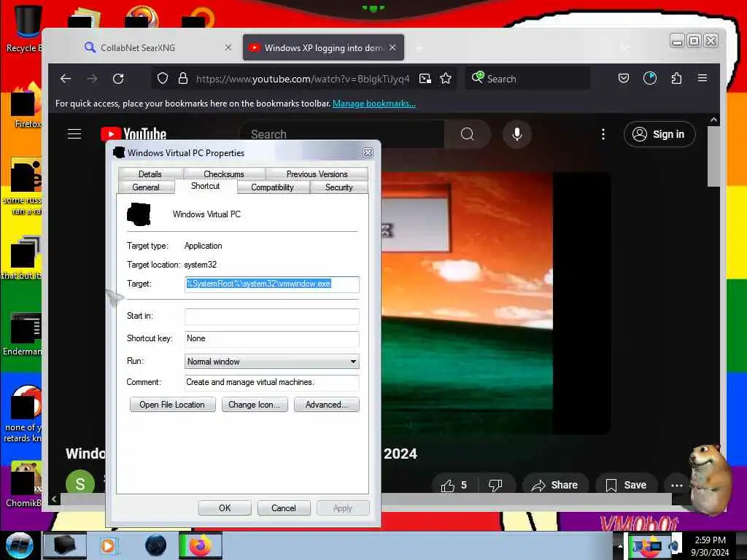Open Windows Start orb
This screenshot has height=560, width=747.
tap(19, 545)
